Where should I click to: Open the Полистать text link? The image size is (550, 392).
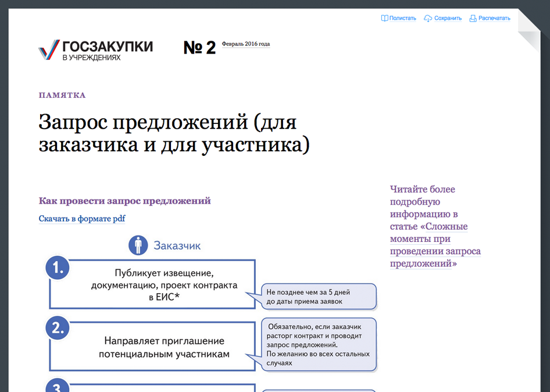pos(402,18)
